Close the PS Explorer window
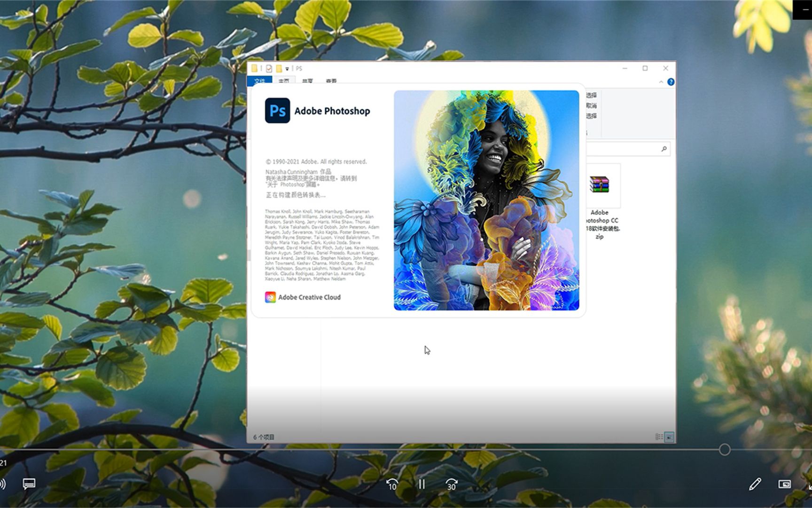The image size is (812, 508). [665, 68]
